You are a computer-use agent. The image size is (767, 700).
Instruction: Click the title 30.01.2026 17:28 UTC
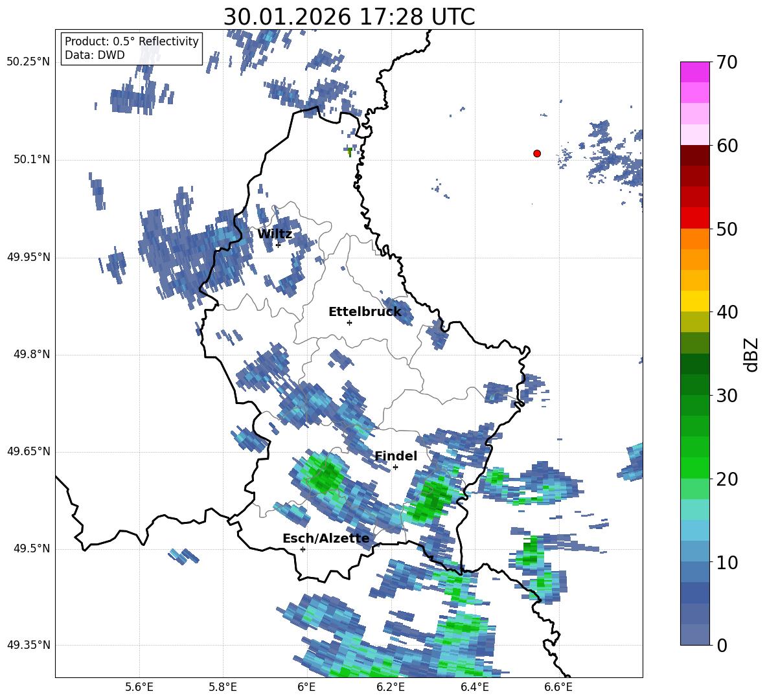[349, 17]
